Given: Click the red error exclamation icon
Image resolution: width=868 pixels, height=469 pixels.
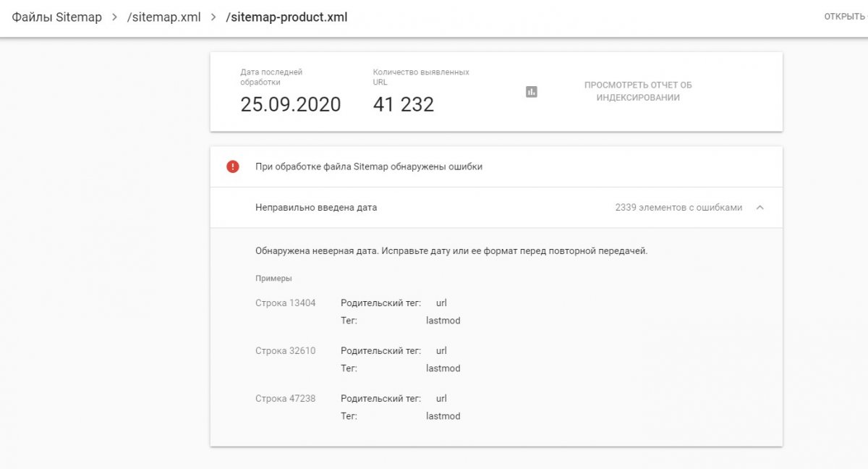Looking at the screenshot, I should pos(233,166).
